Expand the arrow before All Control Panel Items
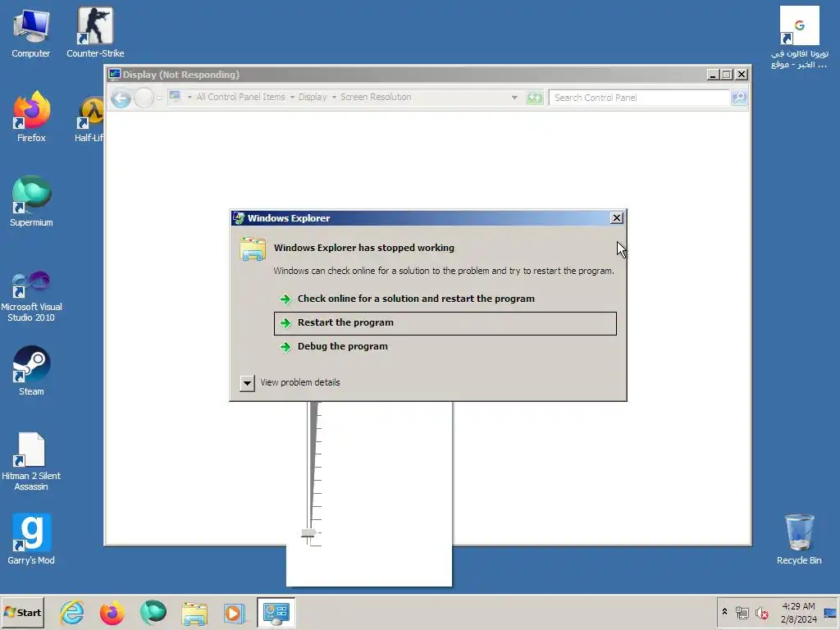 coord(189,98)
